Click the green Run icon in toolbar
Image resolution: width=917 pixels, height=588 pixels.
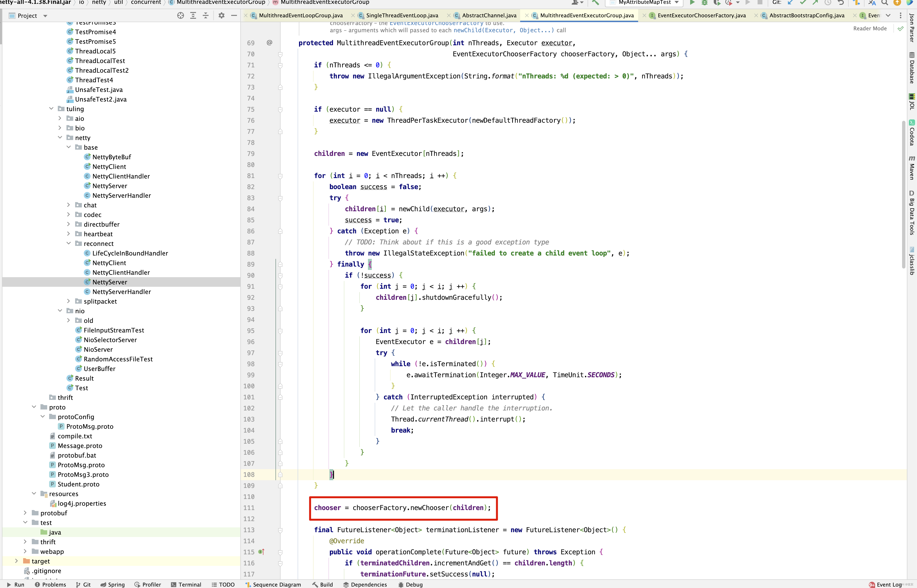[692, 3]
